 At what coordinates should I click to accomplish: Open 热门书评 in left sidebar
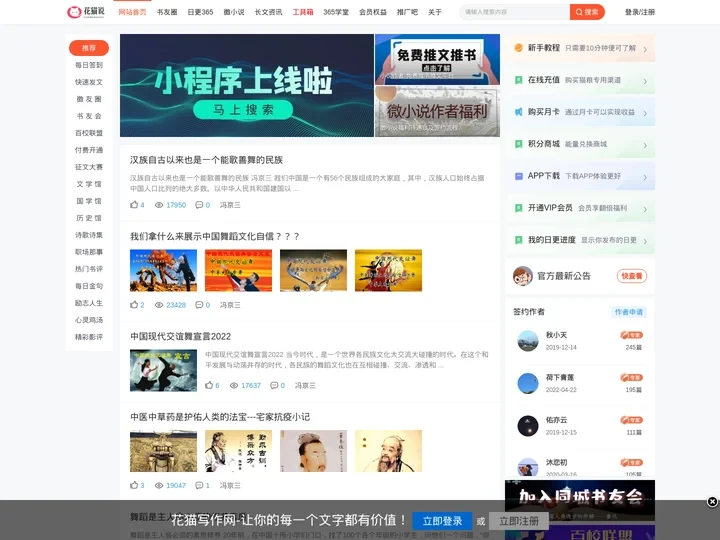point(89,269)
